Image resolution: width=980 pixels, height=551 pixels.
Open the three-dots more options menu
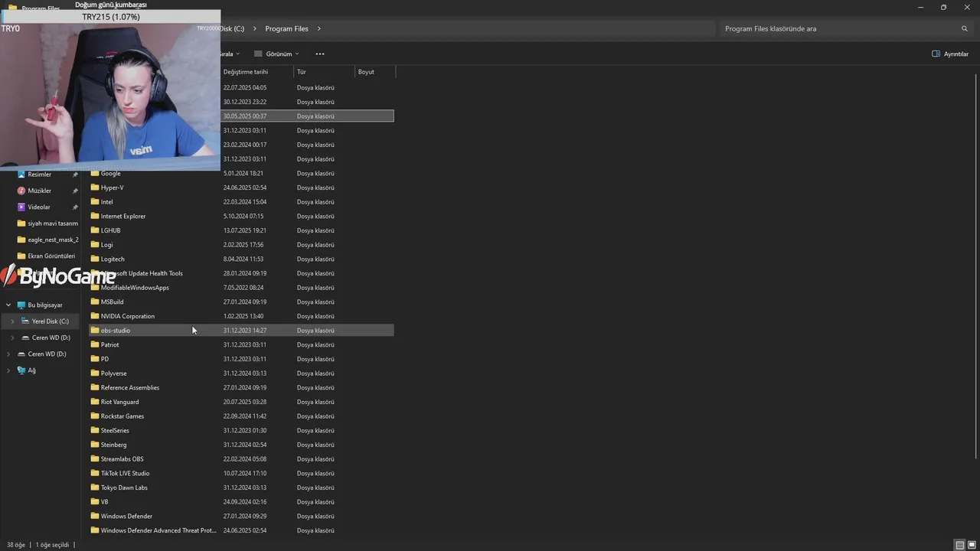320,54
